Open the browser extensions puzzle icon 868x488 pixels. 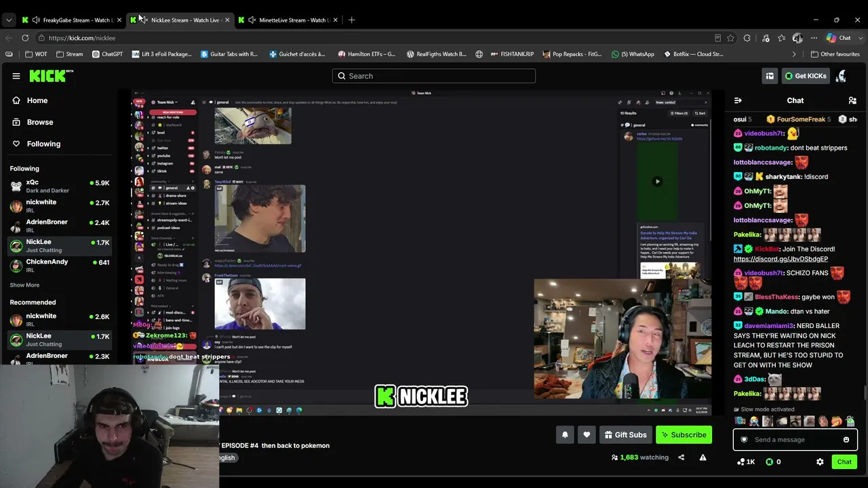click(747, 38)
